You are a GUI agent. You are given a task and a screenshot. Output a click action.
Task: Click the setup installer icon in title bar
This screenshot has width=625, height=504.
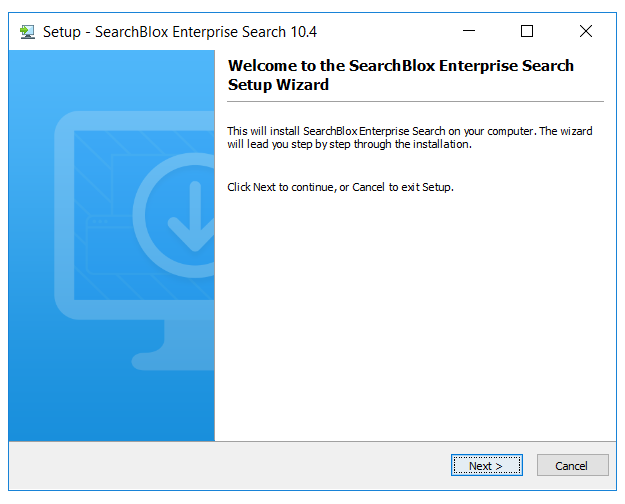(x=28, y=32)
